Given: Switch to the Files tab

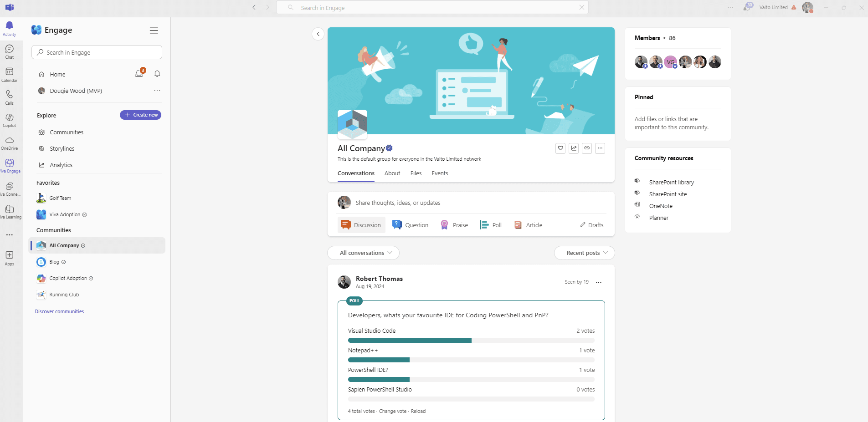Looking at the screenshot, I should tap(416, 173).
